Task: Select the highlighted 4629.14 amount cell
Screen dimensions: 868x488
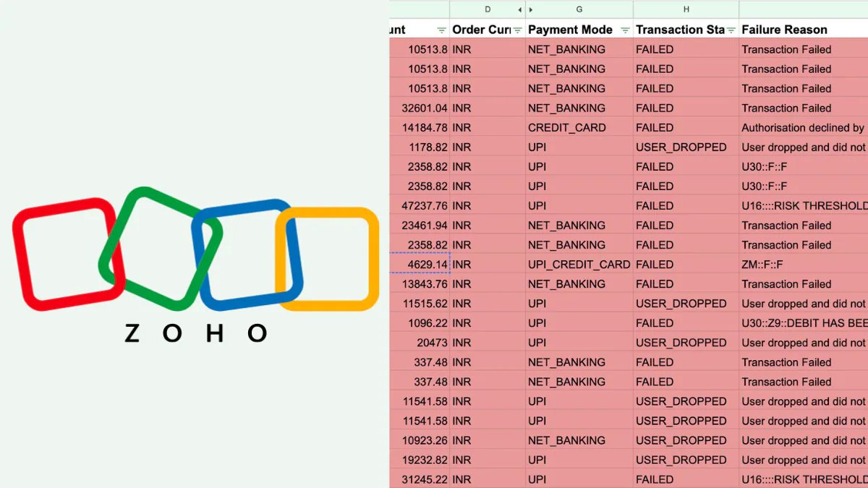Action: pyautogui.click(x=421, y=265)
